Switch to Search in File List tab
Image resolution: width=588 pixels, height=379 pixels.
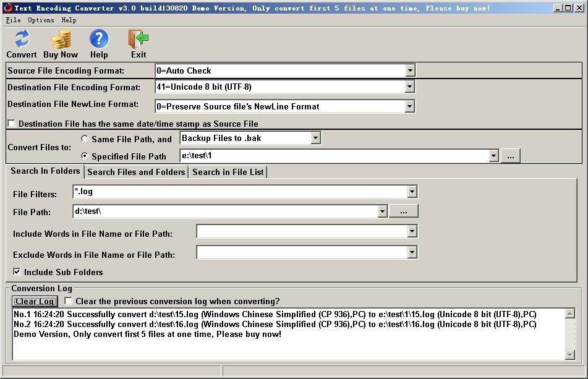(x=228, y=172)
